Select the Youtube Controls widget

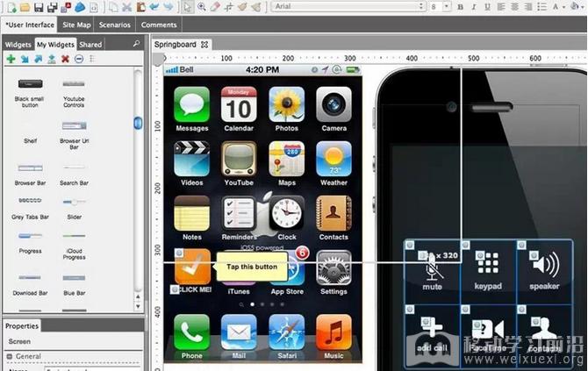click(74, 93)
